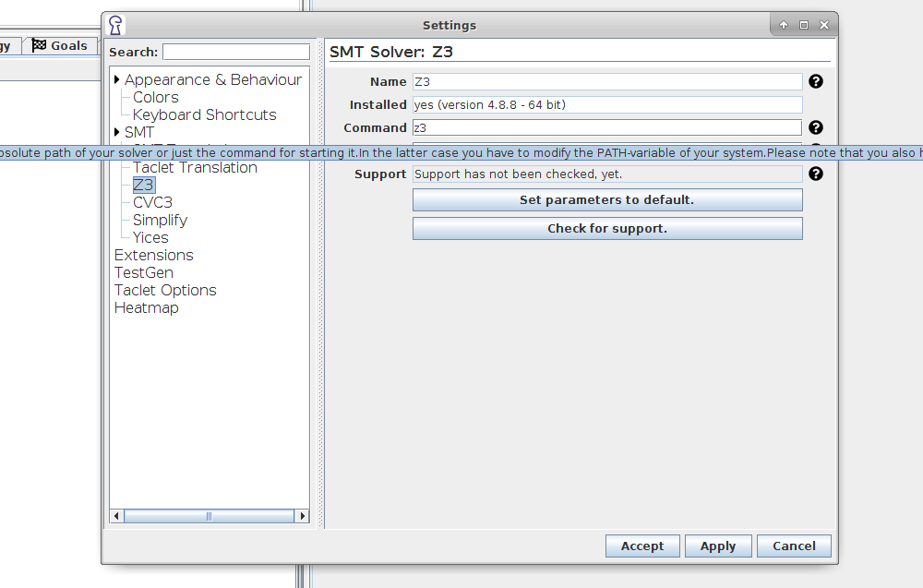Open the Yices solver settings

(150, 237)
